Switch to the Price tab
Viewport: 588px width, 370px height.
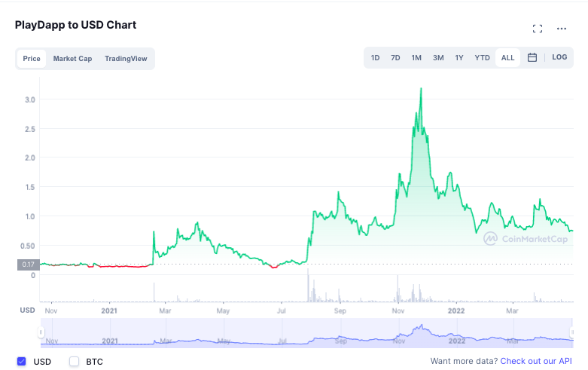coord(32,59)
